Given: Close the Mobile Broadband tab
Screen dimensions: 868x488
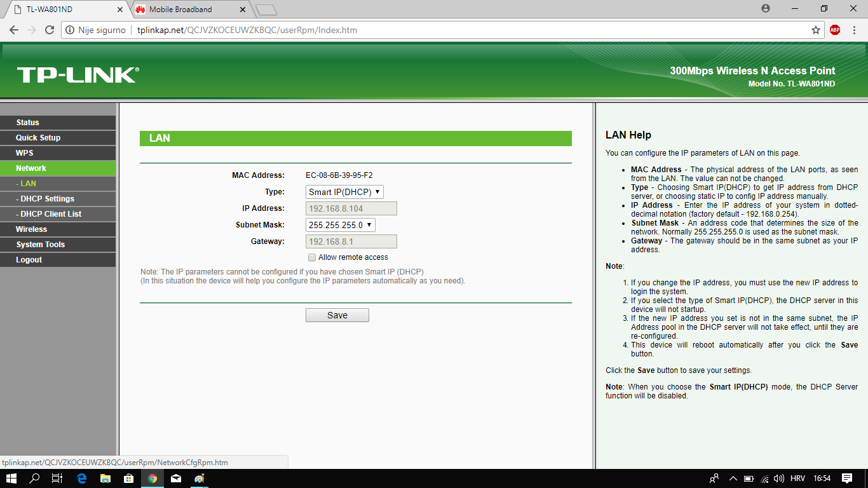Looking at the screenshot, I should point(242,10).
